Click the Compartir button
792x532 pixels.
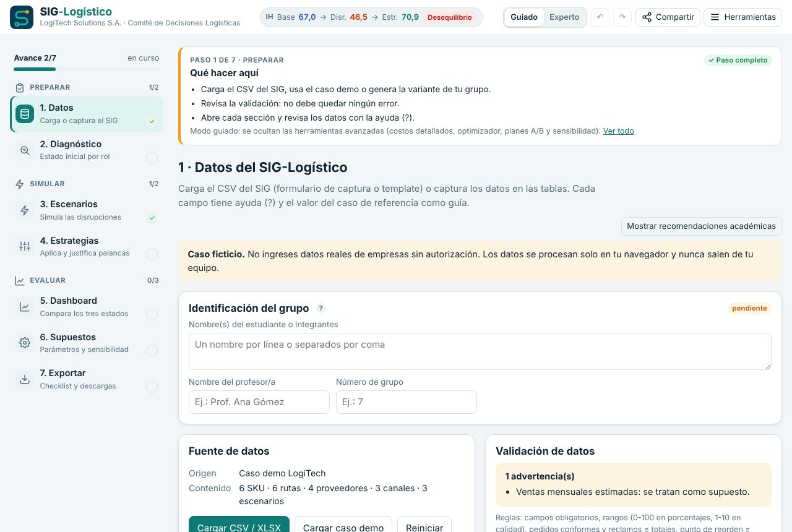click(668, 17)
